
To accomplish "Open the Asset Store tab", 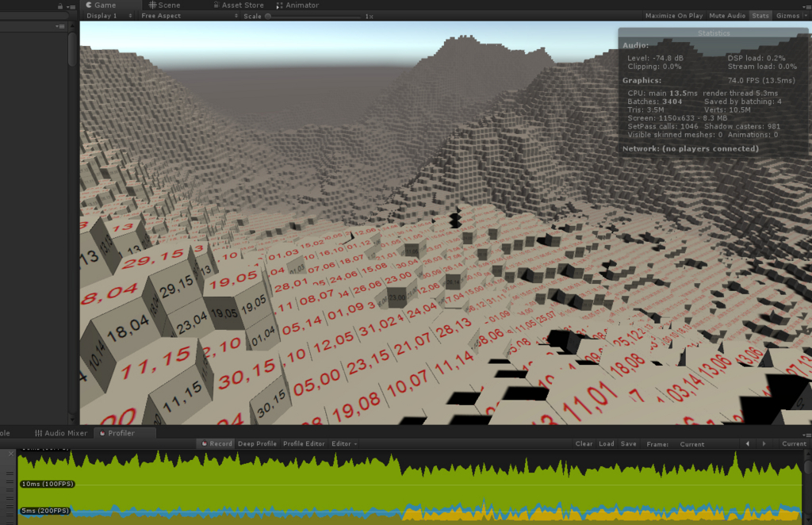I will pos(238,6).
